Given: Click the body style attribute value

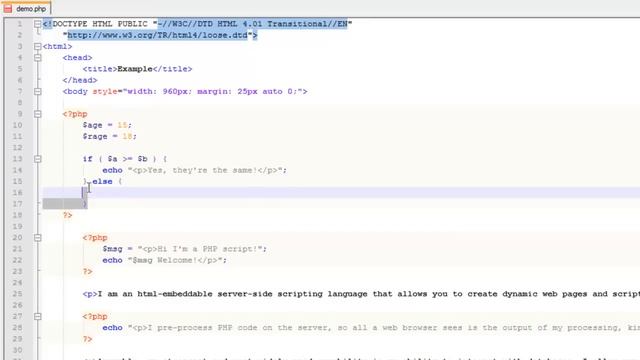Looking at the screenshot, I should pyautogui.click(x=212, y=92).
